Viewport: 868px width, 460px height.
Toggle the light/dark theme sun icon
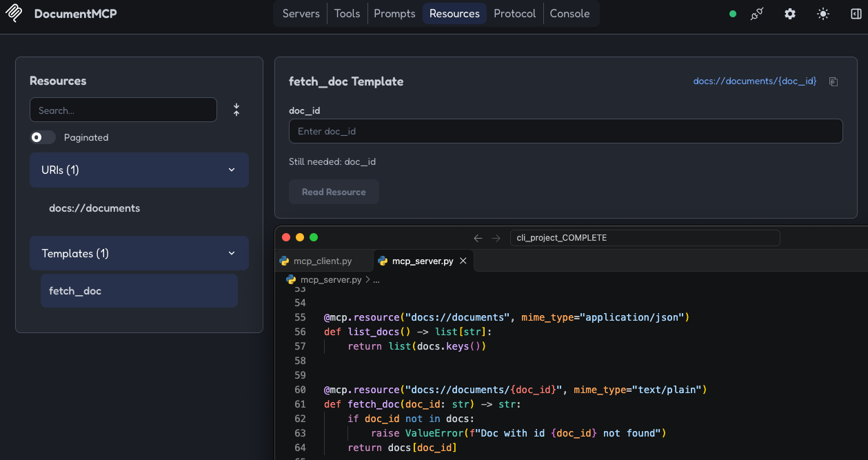pyautogui.click(x=823, y=14)
